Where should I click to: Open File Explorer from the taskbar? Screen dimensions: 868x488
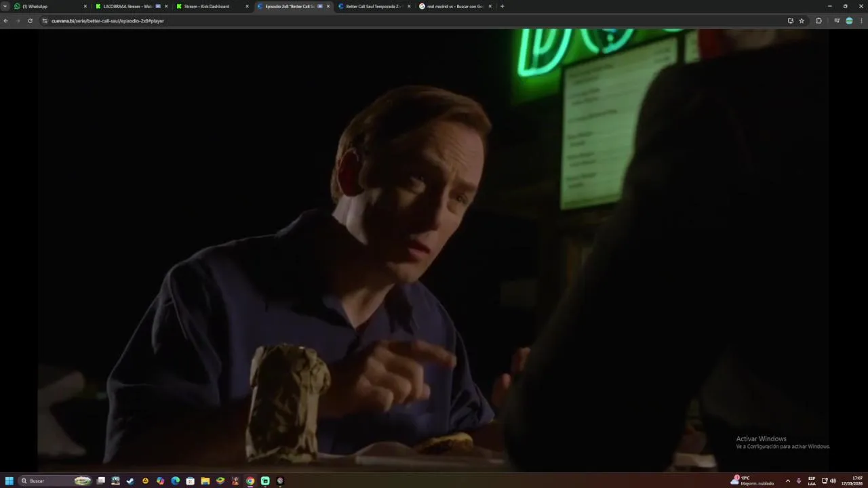point(205,481)
